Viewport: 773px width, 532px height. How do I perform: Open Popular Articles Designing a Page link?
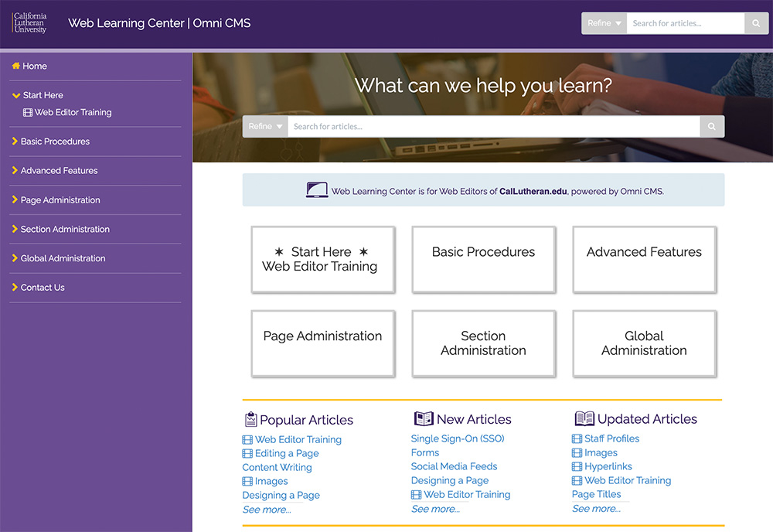[281, 495]
